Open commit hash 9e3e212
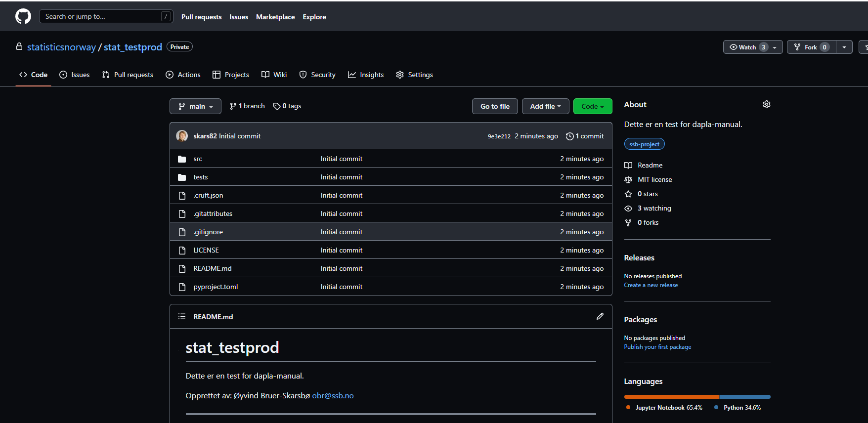The height and width of the screenshot is (423, 868). pos(499,136)
